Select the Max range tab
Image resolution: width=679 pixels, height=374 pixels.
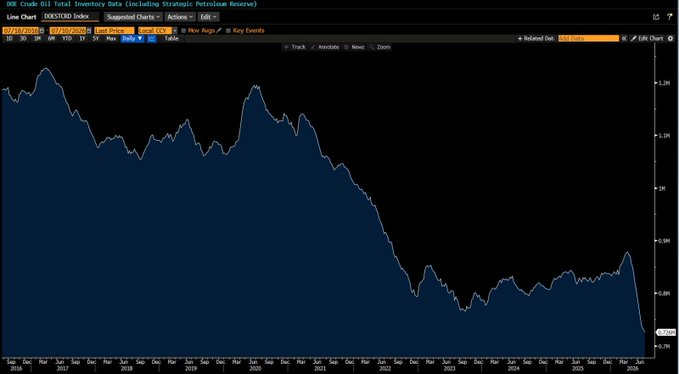click(111, 39)
